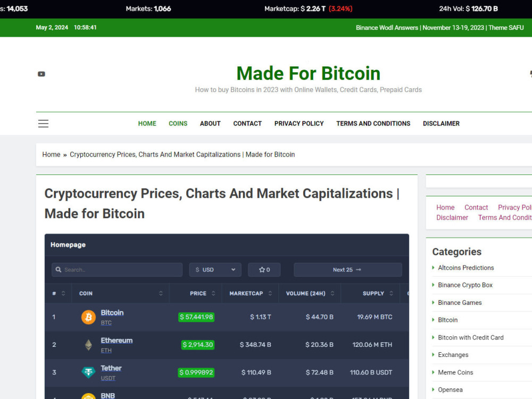Open Binance Wodl Answers news ticker link
The height and width of the screenshot is (399, 532).
pos(440,28)
